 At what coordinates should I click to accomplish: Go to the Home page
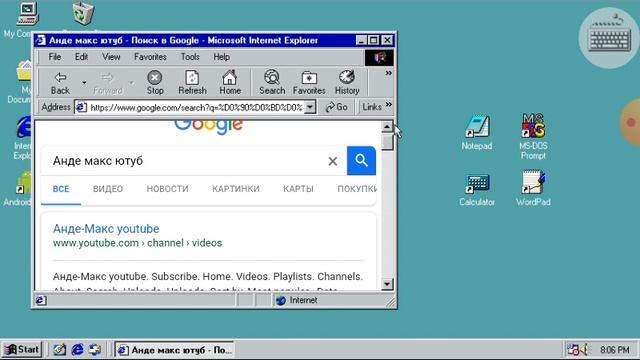tap(230, 83)
